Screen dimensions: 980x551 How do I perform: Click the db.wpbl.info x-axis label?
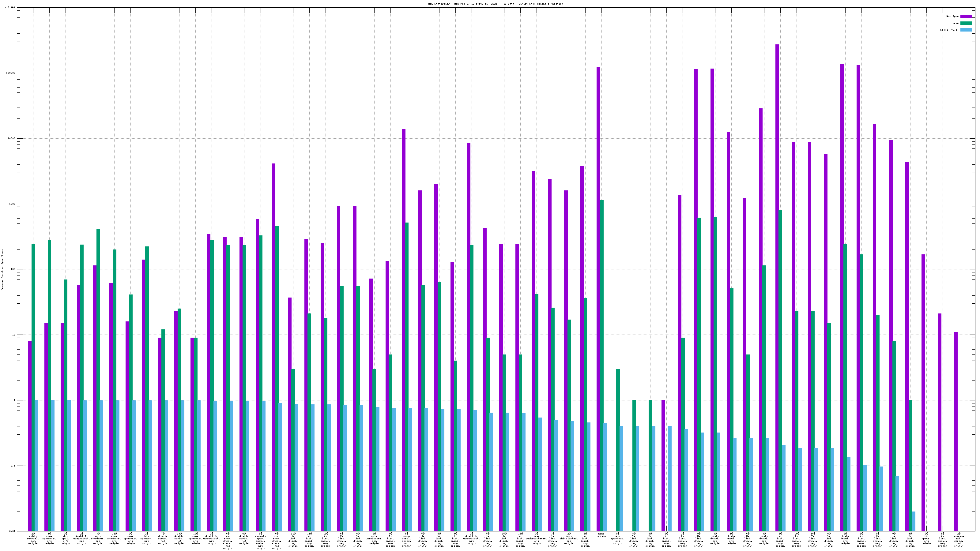click(x=66, y=538)
